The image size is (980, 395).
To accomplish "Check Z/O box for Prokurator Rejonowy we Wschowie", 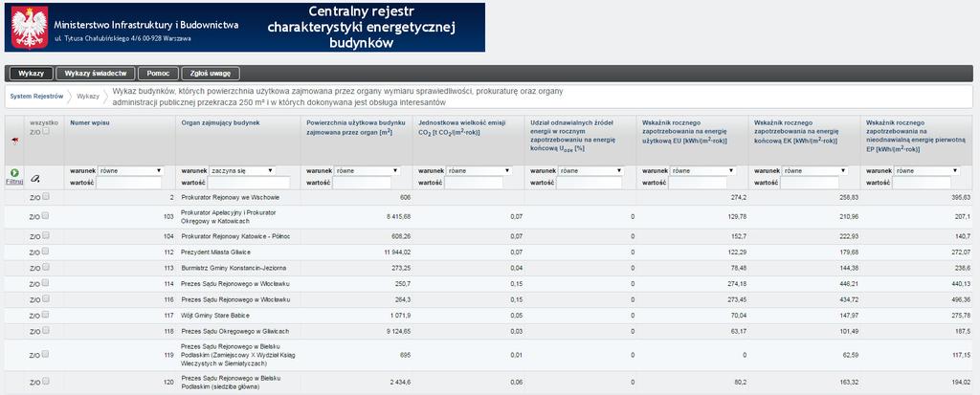I will (46, 197).
